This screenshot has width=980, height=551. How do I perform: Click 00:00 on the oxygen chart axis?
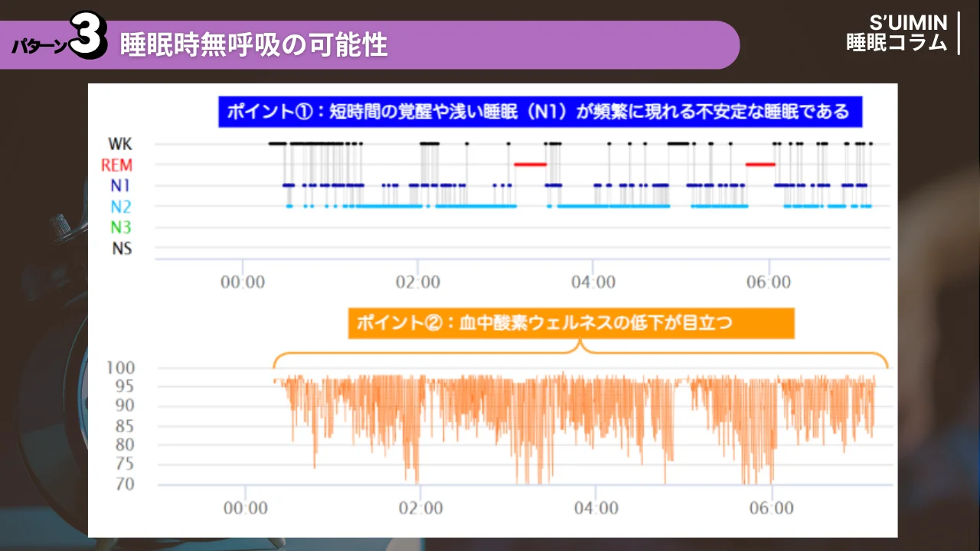click(x=245, y=508)
